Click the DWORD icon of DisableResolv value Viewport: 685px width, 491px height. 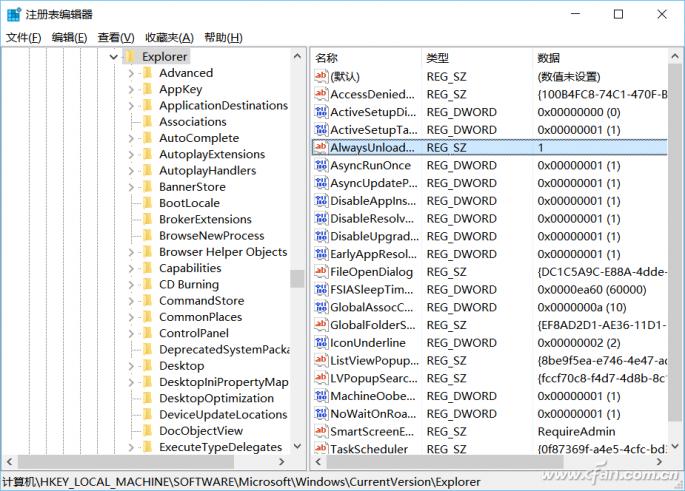coord(321,218)
